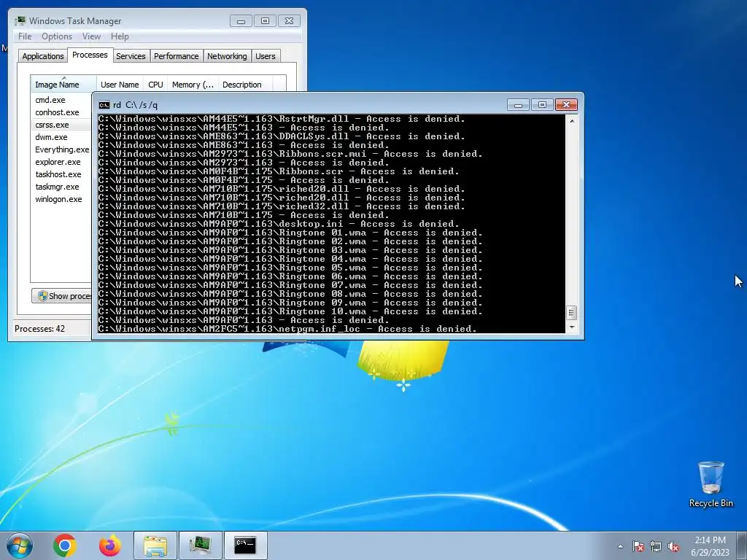This screenshot has height=560, width=747.
Task: Switch to the Processes tab
Action: 90,55
